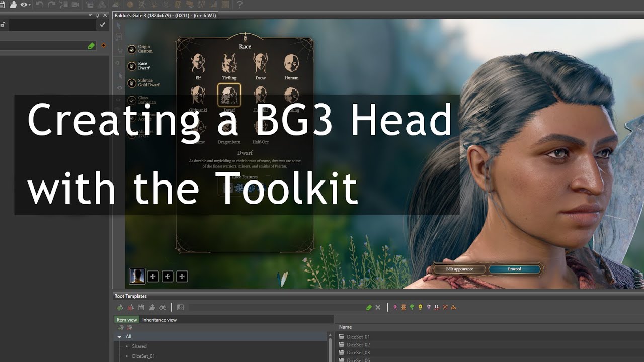Viewport: 644px width, 362px height.
Task: Toggle the light bulb filter icon
Action: pos(420,307)
